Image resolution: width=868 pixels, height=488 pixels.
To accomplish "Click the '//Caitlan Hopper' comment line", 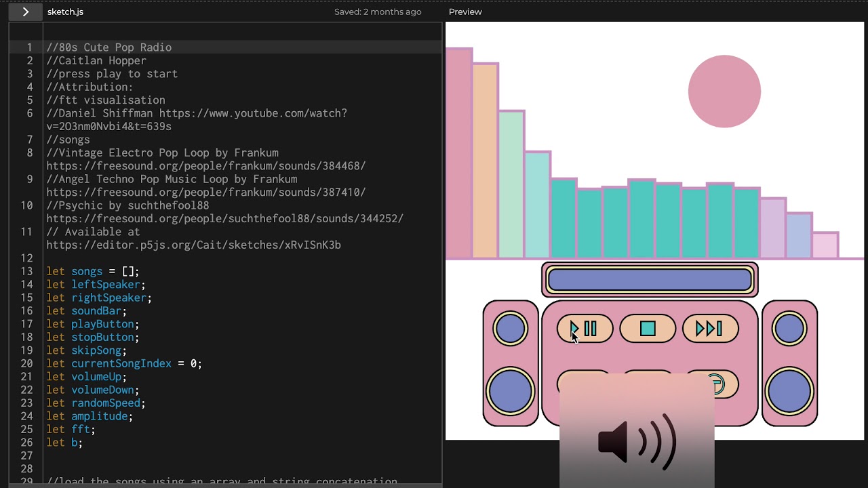I will [96, 60].
